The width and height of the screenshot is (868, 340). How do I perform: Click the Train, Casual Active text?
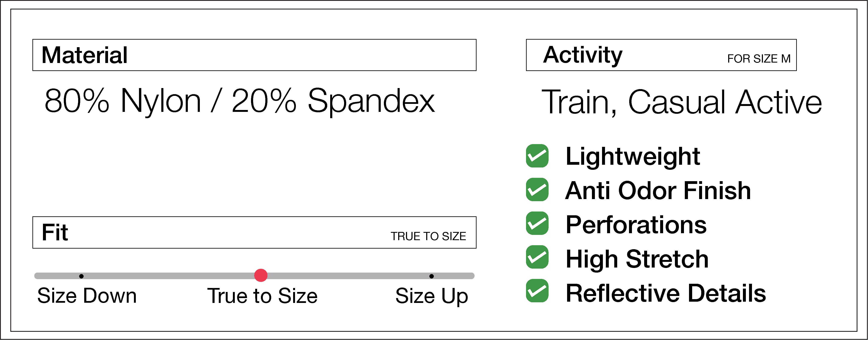click(681, 102)
